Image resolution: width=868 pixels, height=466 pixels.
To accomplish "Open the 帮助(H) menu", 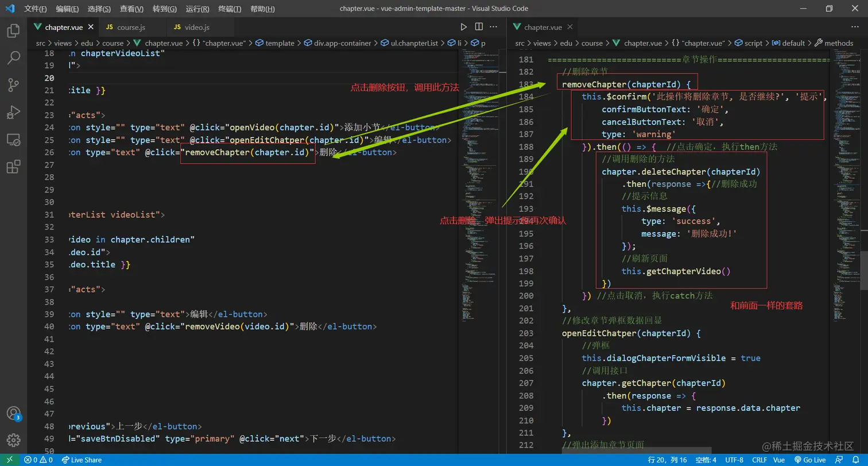I will 262,9.
